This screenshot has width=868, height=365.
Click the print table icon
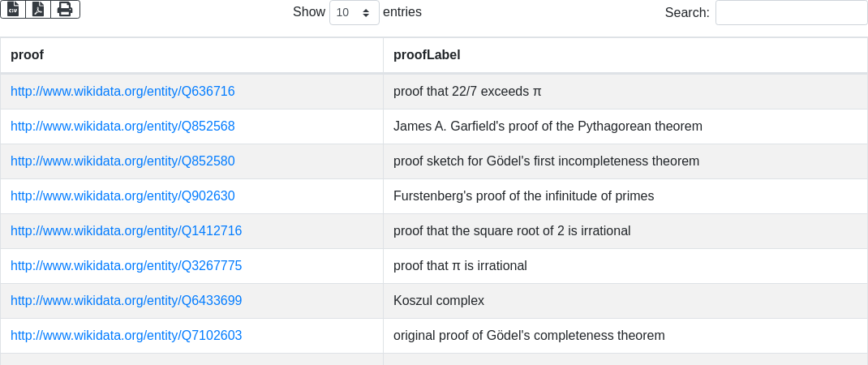point(65,9)
